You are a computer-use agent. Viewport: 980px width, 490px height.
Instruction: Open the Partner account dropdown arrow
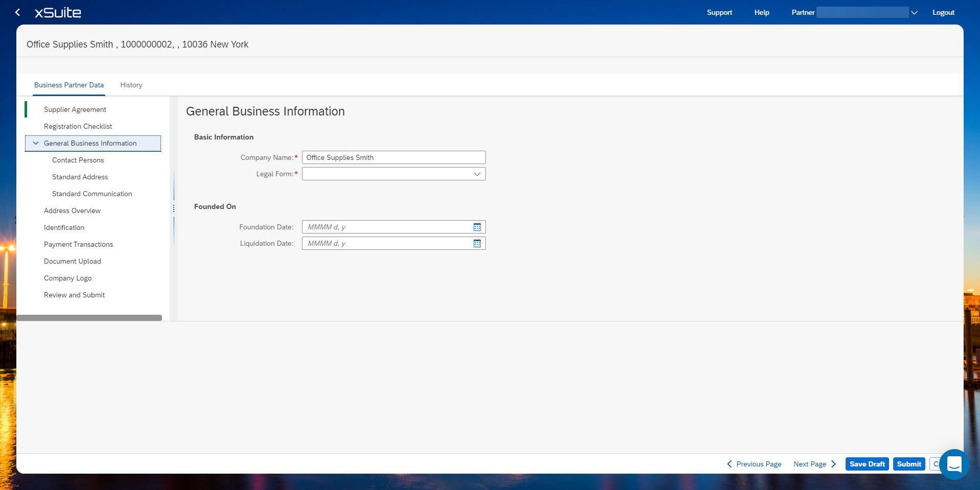point(914,13)
